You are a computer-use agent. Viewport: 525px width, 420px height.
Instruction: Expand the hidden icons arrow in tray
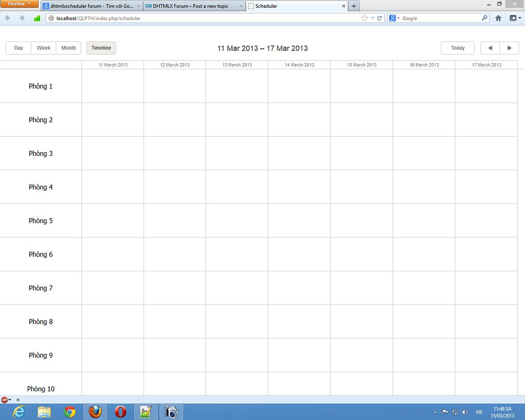[436, 412]
